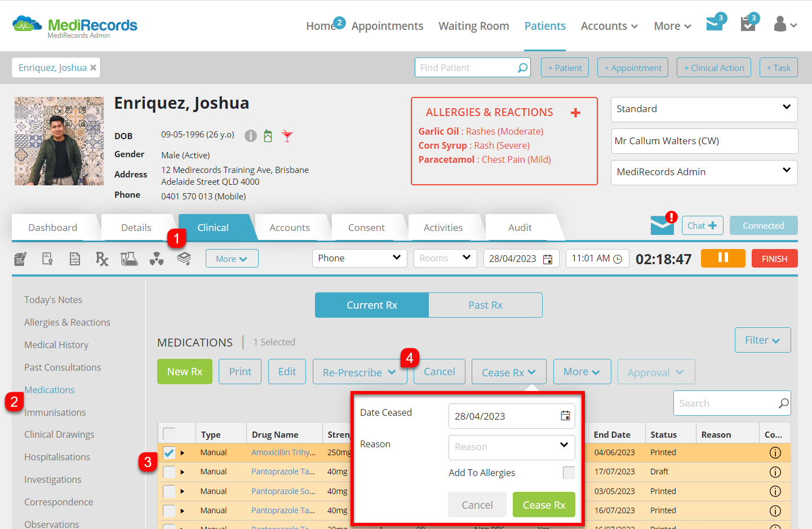The width and height of the screenshot is (812, 529).
Task: Click the red cocktail alcohol icon
Action: (x=287, y=136)
